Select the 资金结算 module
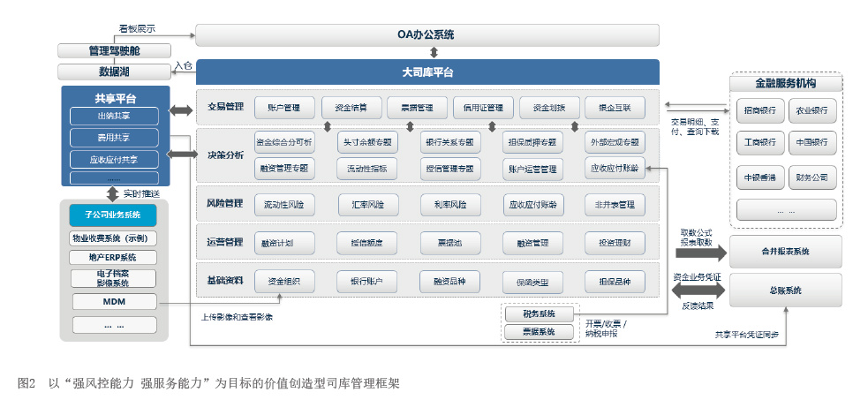 [351, 108]
